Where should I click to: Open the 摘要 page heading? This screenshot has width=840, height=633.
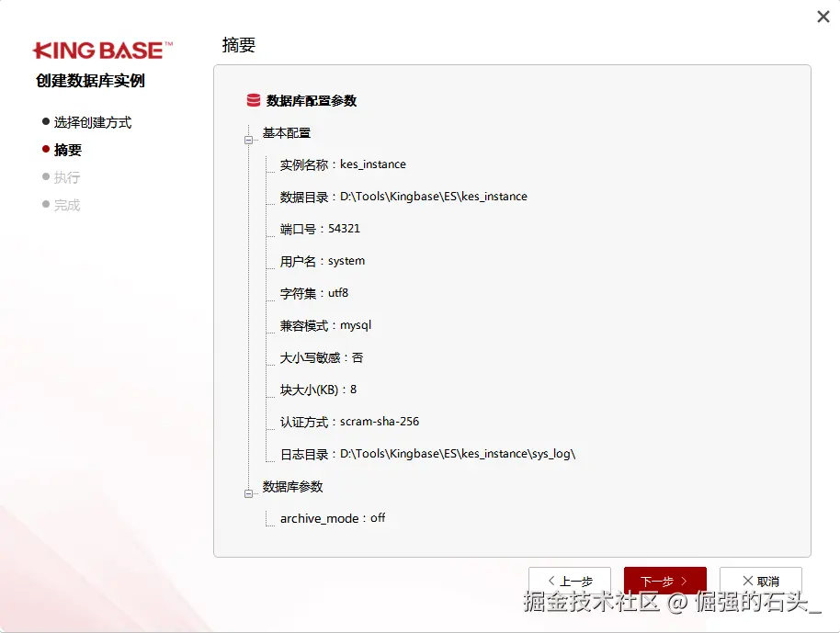point(238,43)
